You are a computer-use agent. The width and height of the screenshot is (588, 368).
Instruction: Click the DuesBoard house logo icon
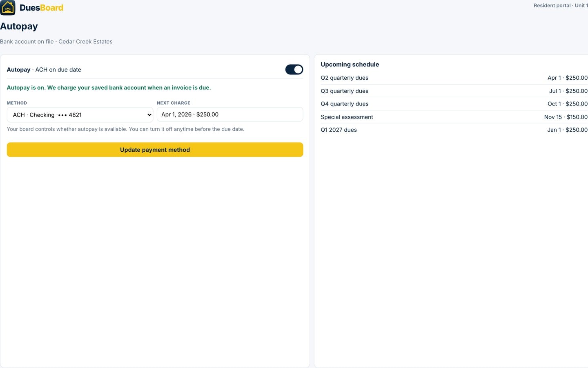click(8, 8)
